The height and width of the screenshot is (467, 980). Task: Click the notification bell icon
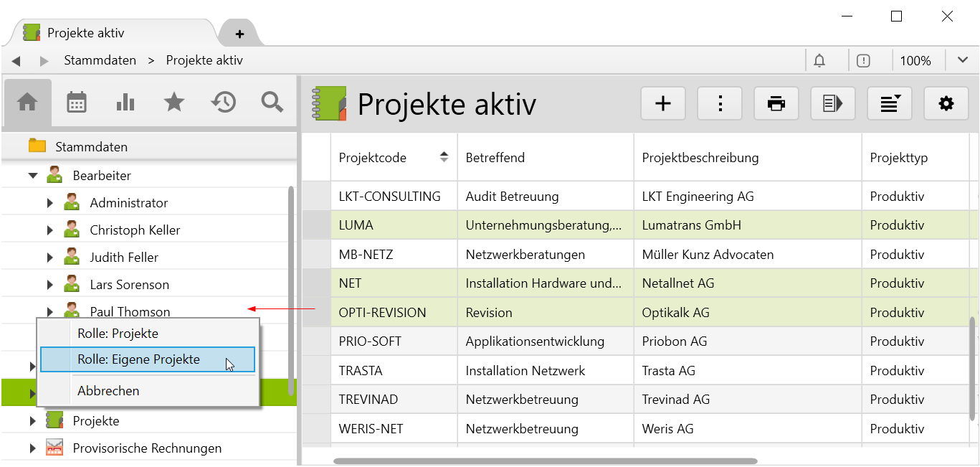coord(819,61)
